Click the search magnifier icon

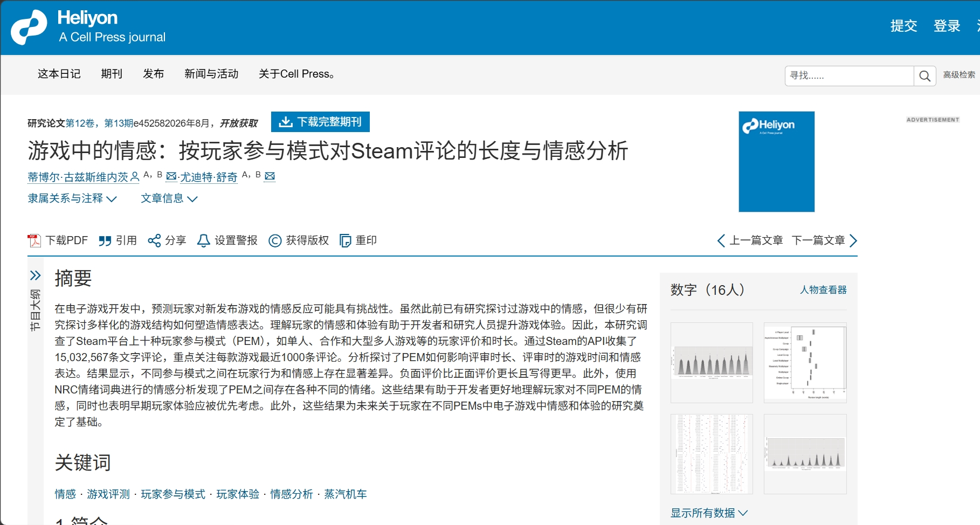924,76
